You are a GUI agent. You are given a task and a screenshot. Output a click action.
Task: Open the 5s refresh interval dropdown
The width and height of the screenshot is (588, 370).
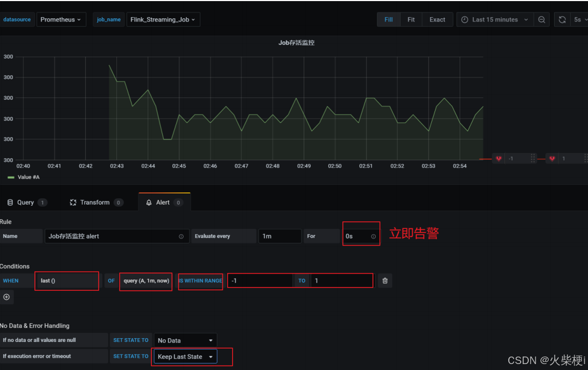(x=579, y=19)
